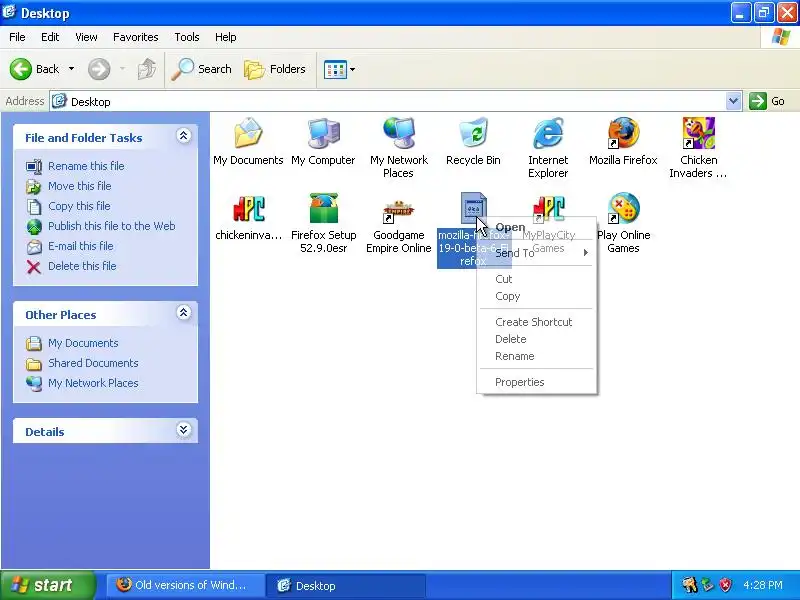800x600 pixels.
Task: Go to My Network Places in Other Places
Action: click(93, 383)
